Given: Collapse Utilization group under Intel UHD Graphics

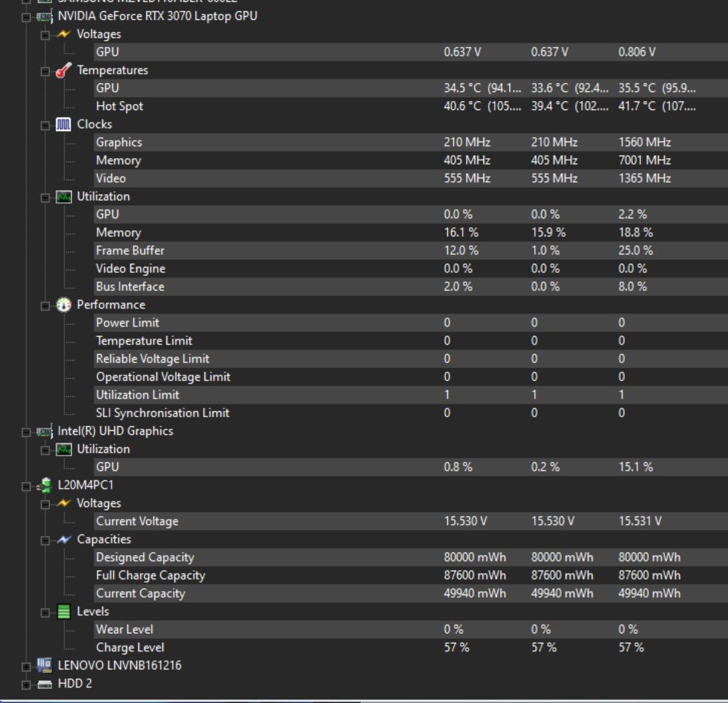Looking at the screenshot, I should 45,450.
